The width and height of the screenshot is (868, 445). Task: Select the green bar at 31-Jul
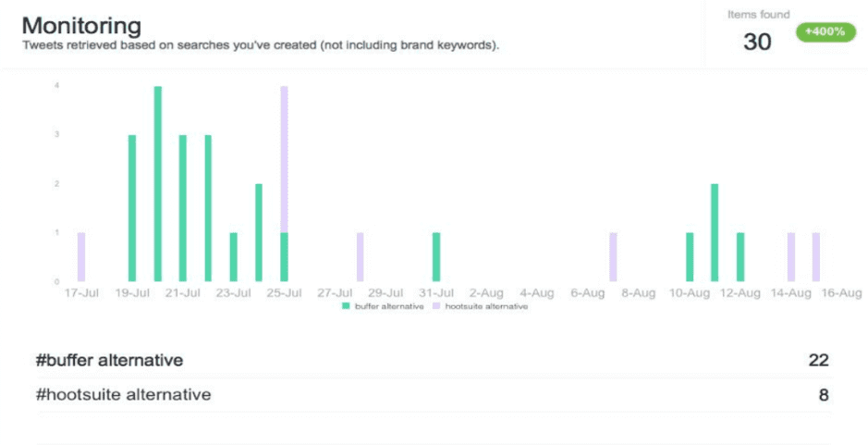(x=436, y=257)
